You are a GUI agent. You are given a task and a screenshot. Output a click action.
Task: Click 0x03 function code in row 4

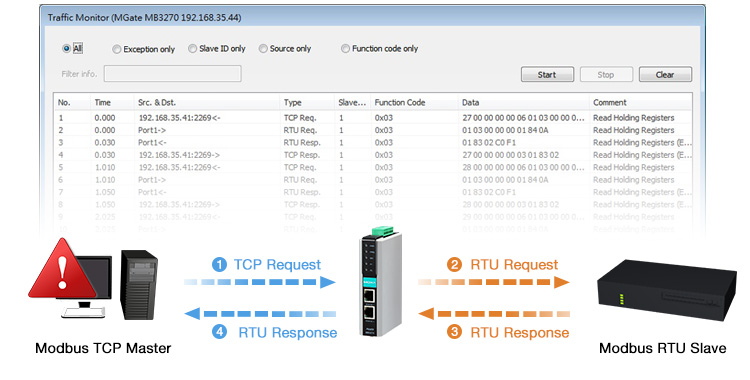[384, 155]
